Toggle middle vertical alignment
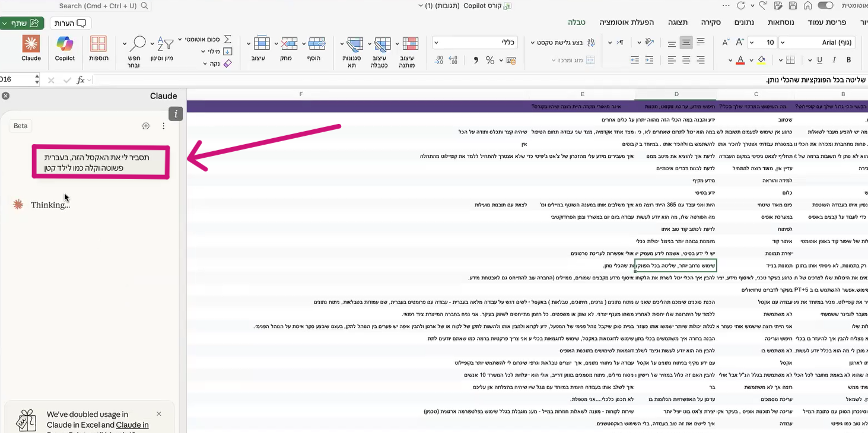 [x=686, y=42]
